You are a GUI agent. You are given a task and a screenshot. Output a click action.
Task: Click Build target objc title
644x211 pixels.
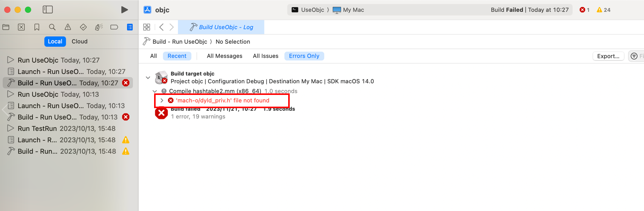(x=193, y=74)
